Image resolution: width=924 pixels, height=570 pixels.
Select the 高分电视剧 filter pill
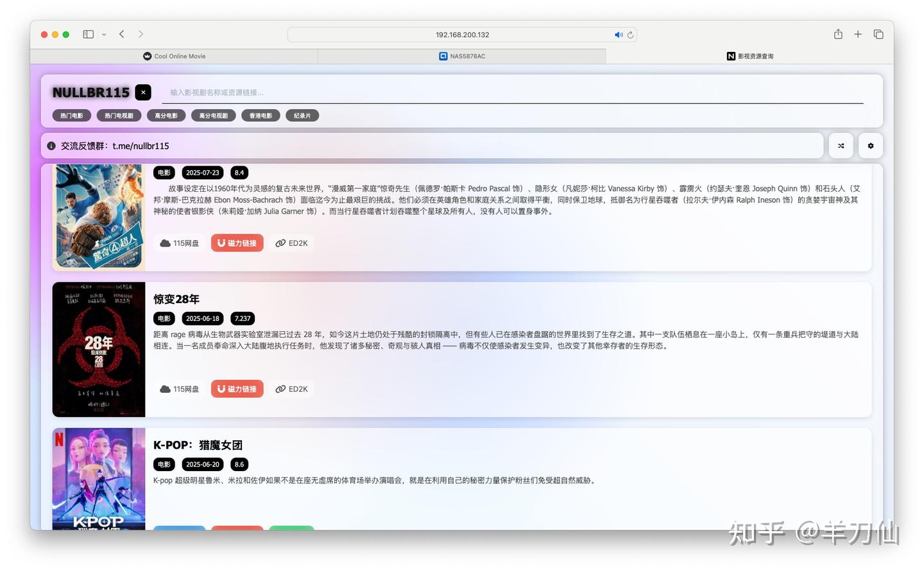point(214,116)
